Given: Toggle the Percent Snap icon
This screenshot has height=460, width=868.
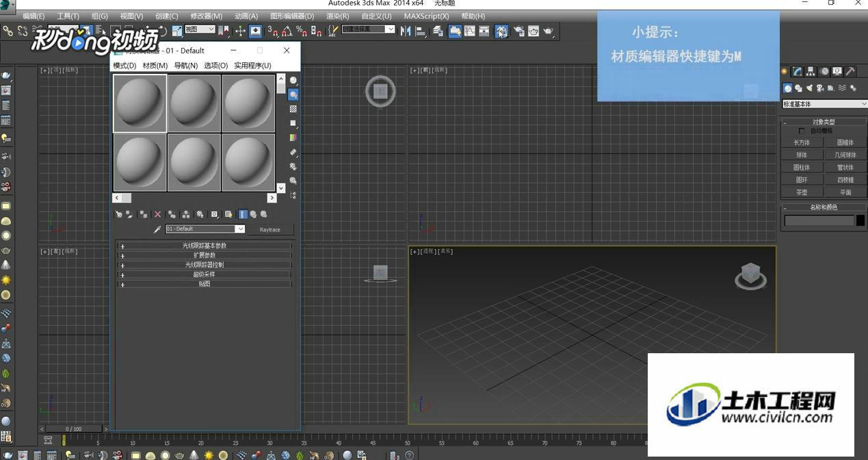Looking at the screenshot, I should tap(301, 31).
